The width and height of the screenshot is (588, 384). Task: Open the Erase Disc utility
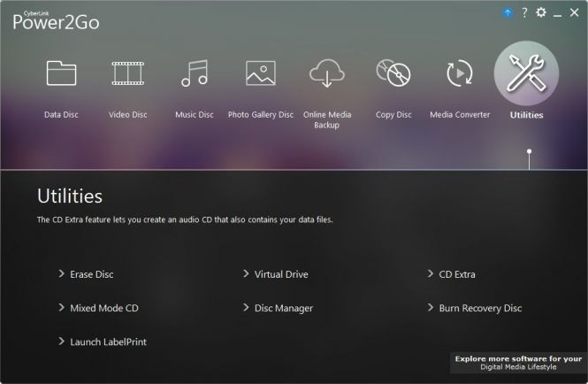pyautogui.click(x=91, y=274)
